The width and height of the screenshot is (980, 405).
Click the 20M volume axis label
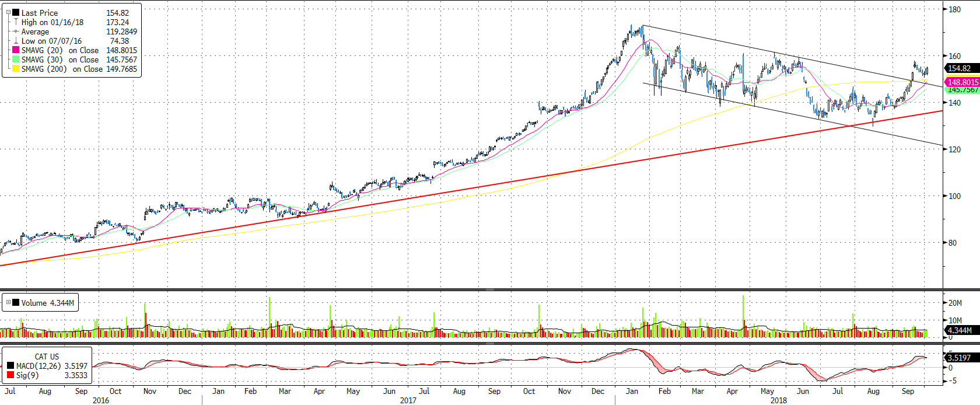click(955, 303)
